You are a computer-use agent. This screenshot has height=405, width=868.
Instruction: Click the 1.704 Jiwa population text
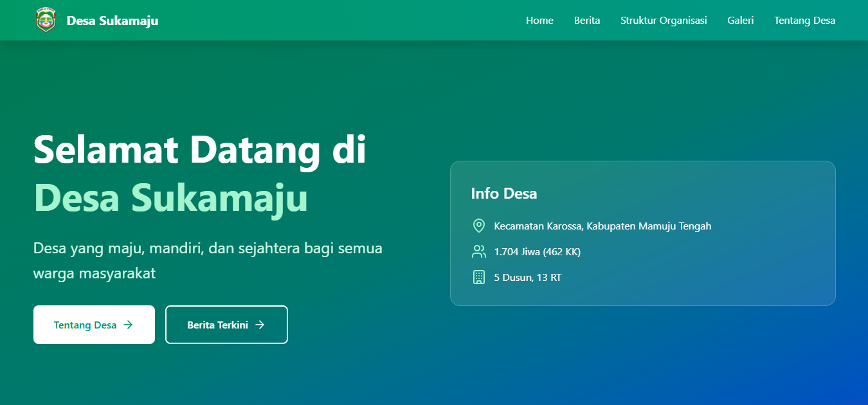click(x=537, y=251)
